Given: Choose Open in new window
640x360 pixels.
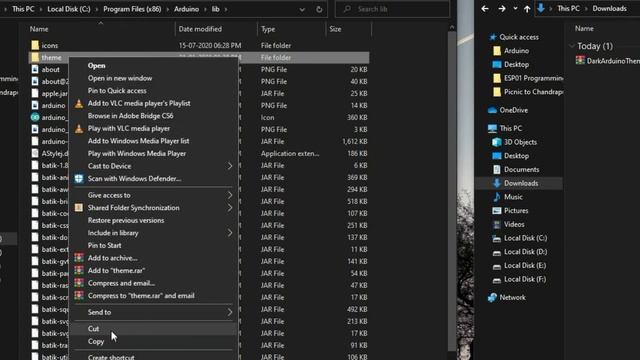Looking at the screenshot, I should [x=120, y=78].
